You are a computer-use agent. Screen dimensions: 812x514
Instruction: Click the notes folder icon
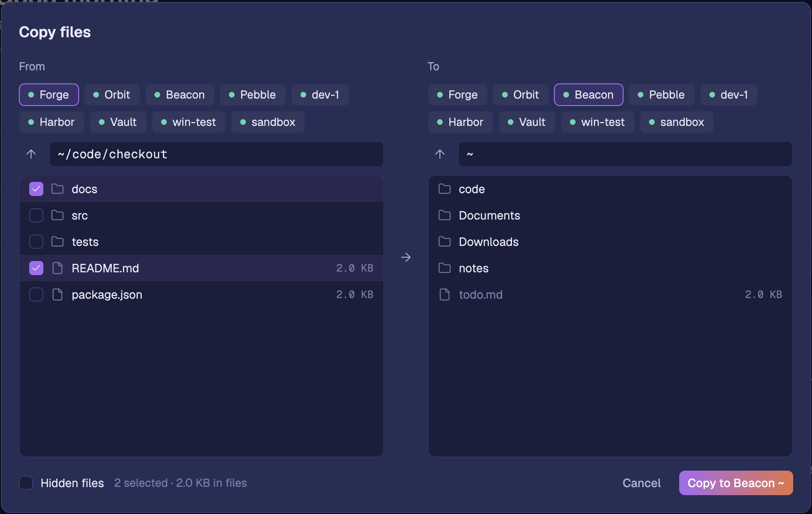pos(445,268)
